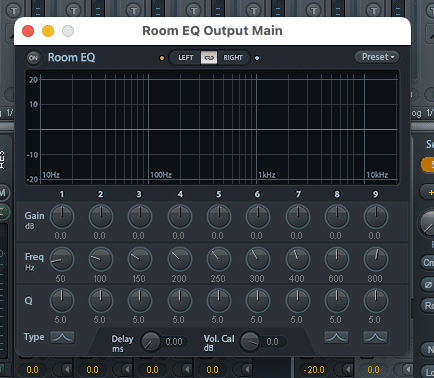The width and height of the screenshot is (434, 378).
Task: Click the 300 Hz Freq knob
Action: coord(258,259)
